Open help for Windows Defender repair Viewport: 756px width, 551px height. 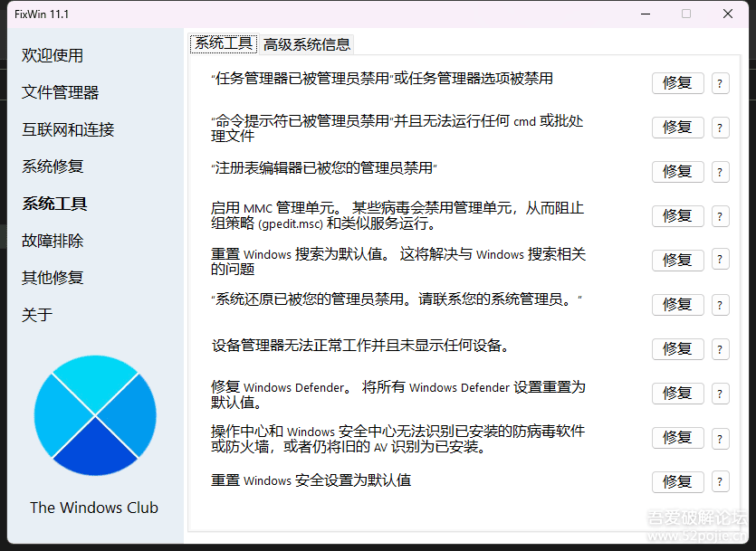720,393
